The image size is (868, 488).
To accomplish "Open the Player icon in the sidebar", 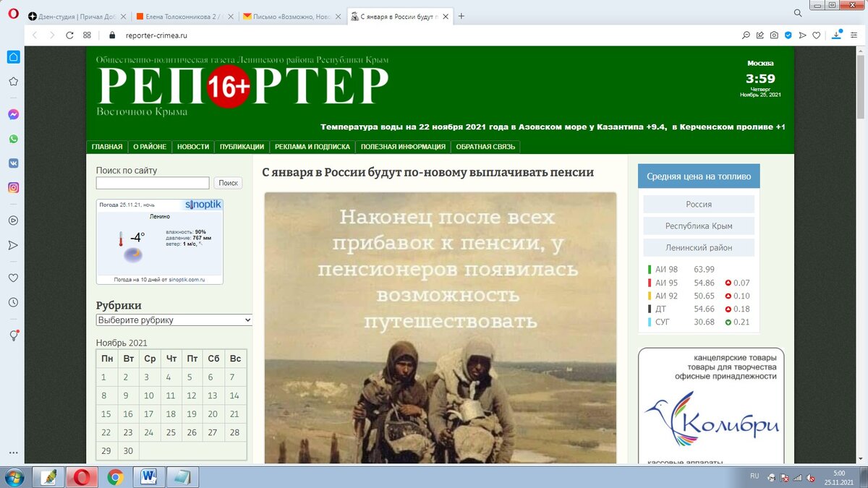I will pos(13,221).
